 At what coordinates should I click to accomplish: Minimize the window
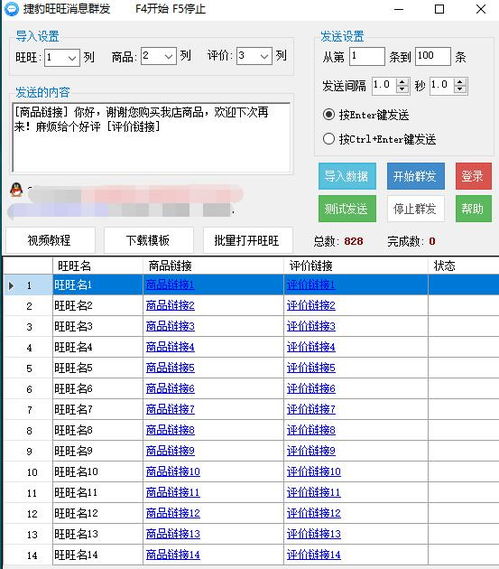pyautogui.click(x=399, y=9)
